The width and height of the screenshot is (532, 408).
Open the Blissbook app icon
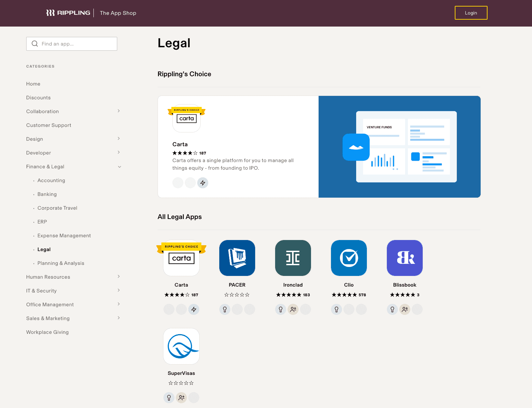click(x=405, y=258)
